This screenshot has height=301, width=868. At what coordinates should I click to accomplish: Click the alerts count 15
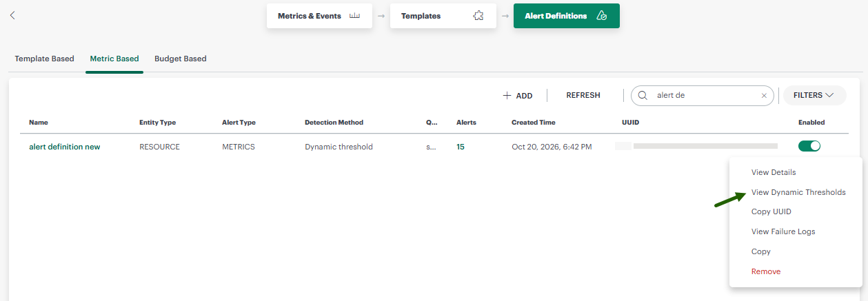click(x=461, y=147)
